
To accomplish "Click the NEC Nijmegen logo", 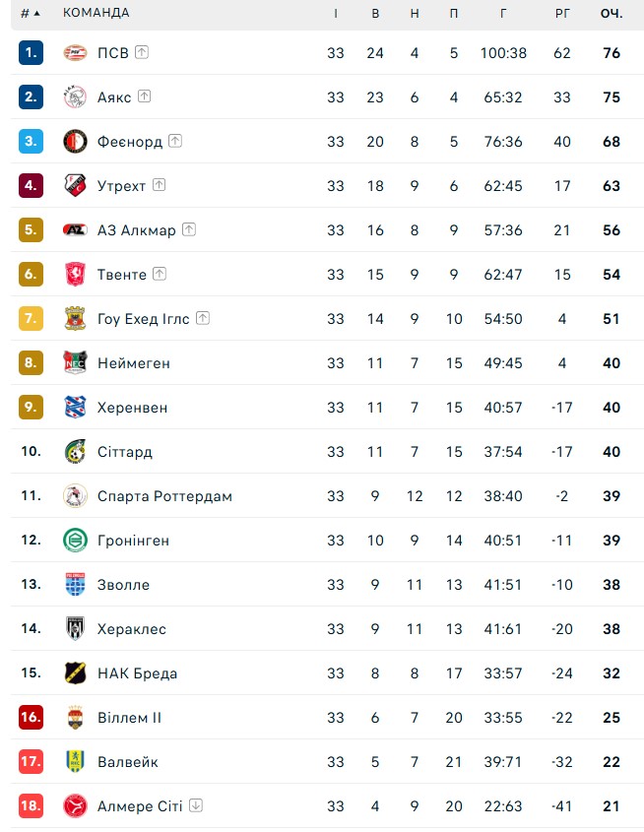I will pos(75,363).
